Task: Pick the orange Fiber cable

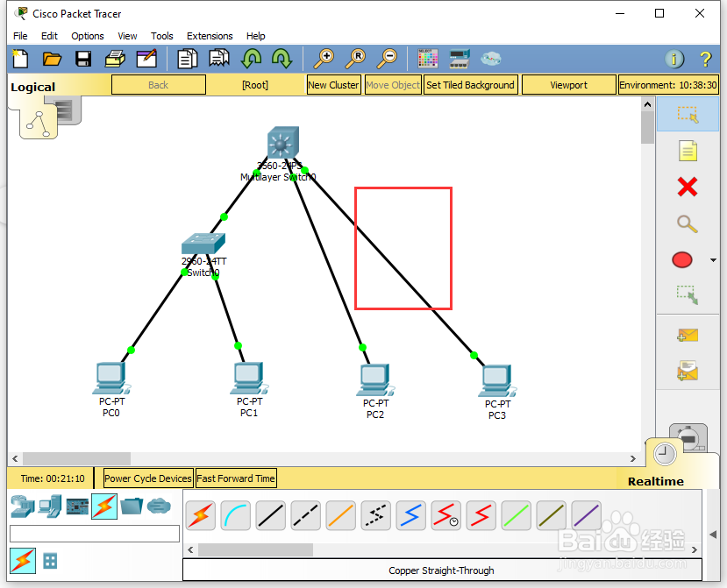Action: point(341,515)
